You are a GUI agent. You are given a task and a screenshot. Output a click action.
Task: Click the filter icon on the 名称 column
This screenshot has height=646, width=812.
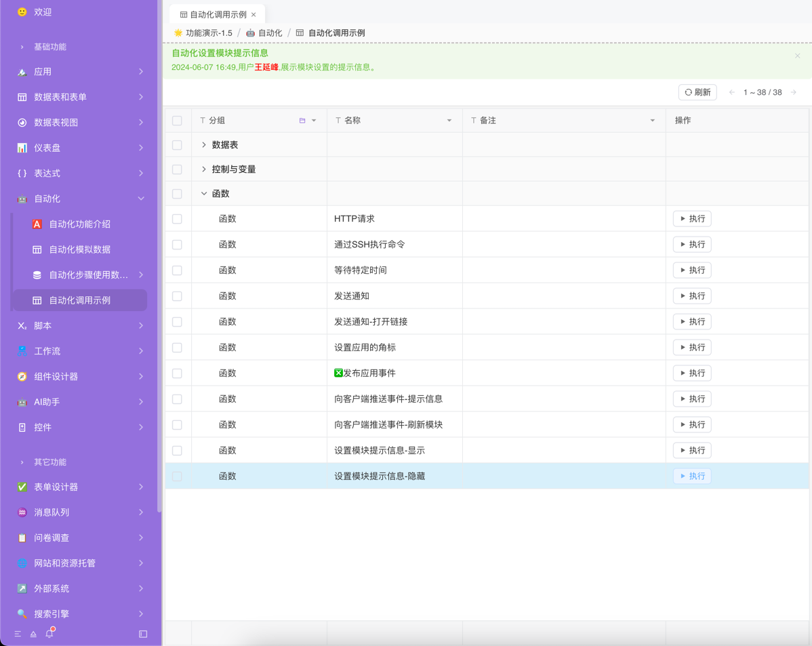tap(449, 120)
